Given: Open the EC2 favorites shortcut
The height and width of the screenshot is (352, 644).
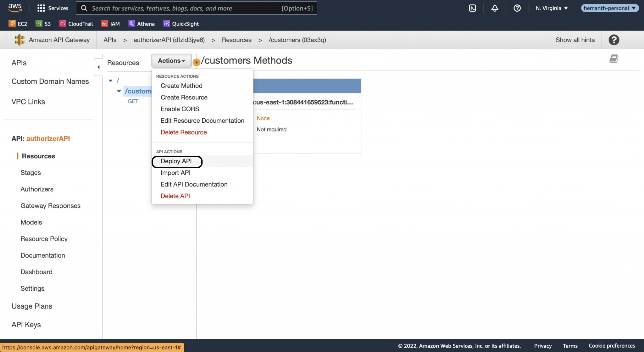Looking at the screenshot, I should [18, 24].
